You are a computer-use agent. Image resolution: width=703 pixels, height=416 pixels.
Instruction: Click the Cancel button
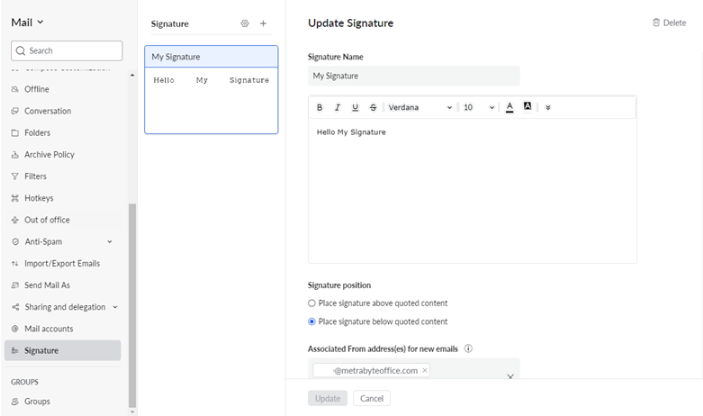372,398
